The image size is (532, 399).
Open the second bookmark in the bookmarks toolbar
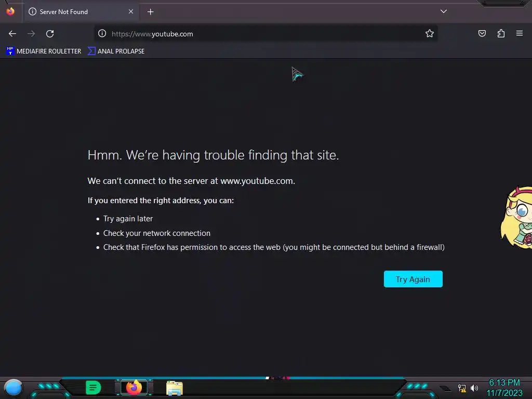point(116,51)
